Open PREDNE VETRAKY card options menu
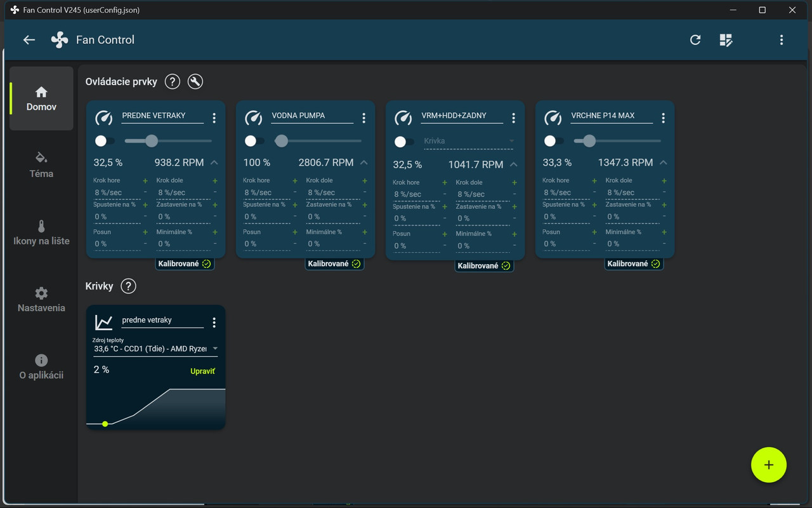 214,118
